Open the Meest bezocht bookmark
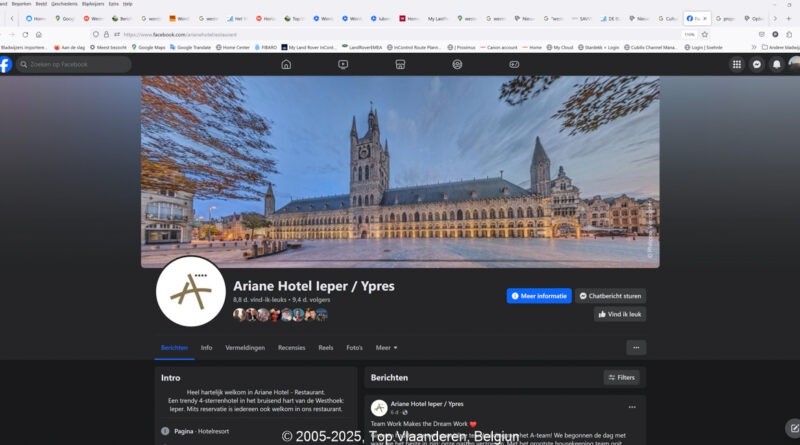 (x=108, y=47)
